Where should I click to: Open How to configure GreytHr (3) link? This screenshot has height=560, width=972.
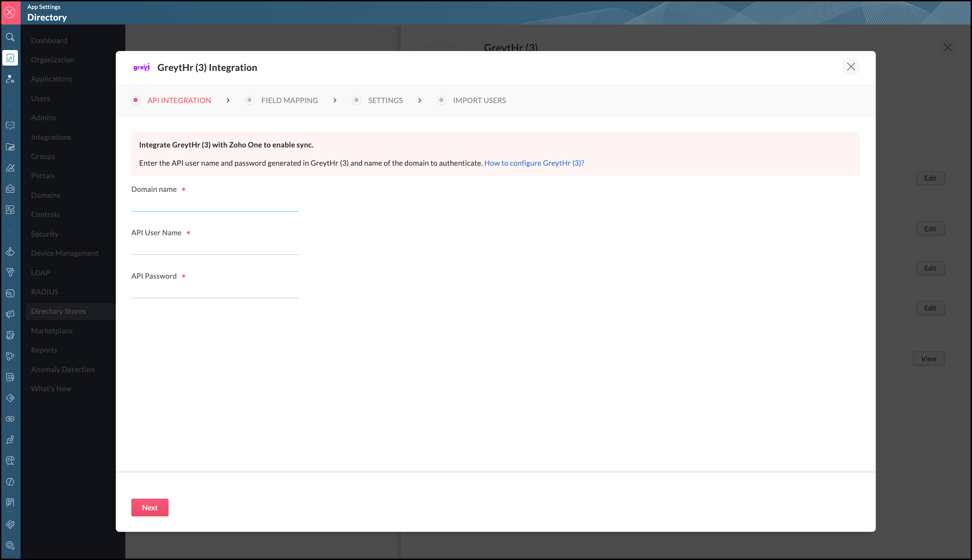[x=534, y=163]
